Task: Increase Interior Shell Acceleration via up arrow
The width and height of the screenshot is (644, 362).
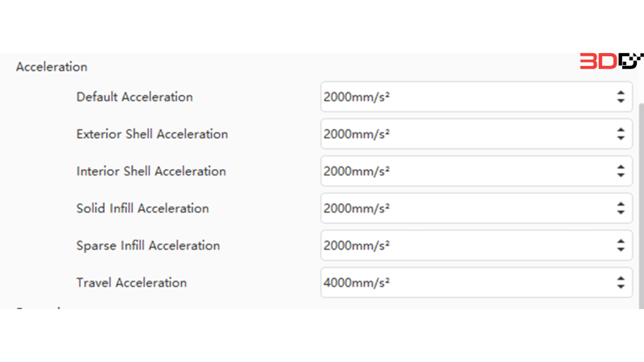Action: (x=621, y=167)
